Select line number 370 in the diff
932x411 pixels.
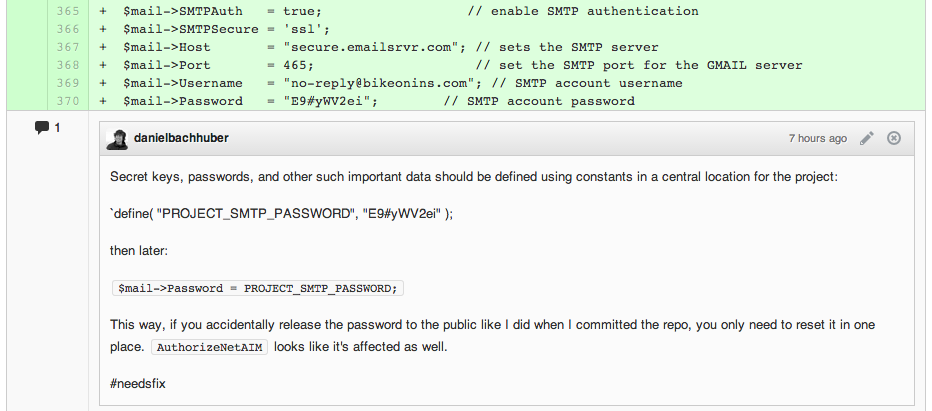pyautogui.click(x=68, y=101)
